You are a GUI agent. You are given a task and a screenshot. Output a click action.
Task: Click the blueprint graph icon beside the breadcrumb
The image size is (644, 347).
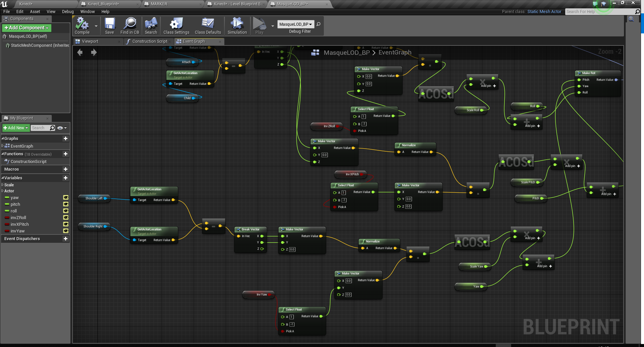coord(315,52)
